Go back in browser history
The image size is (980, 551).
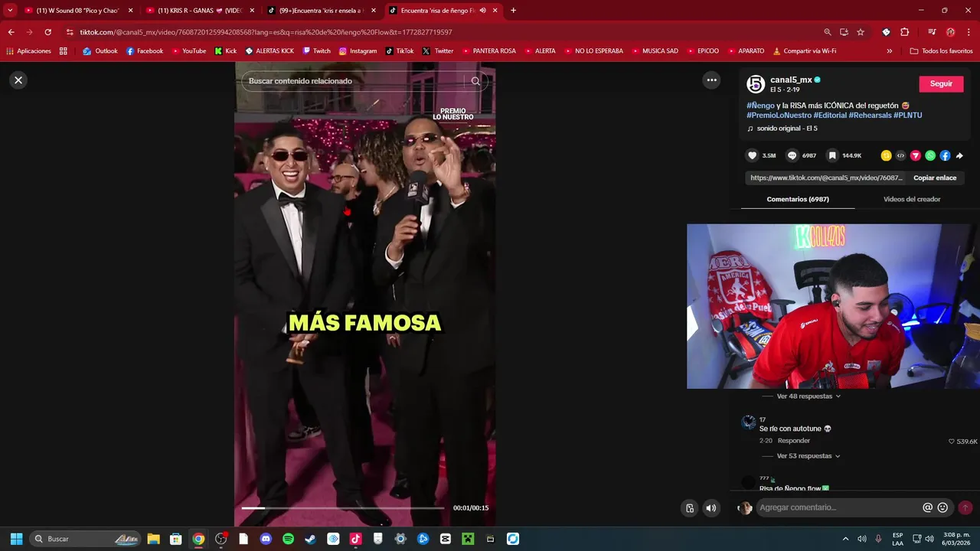[11, 32]
